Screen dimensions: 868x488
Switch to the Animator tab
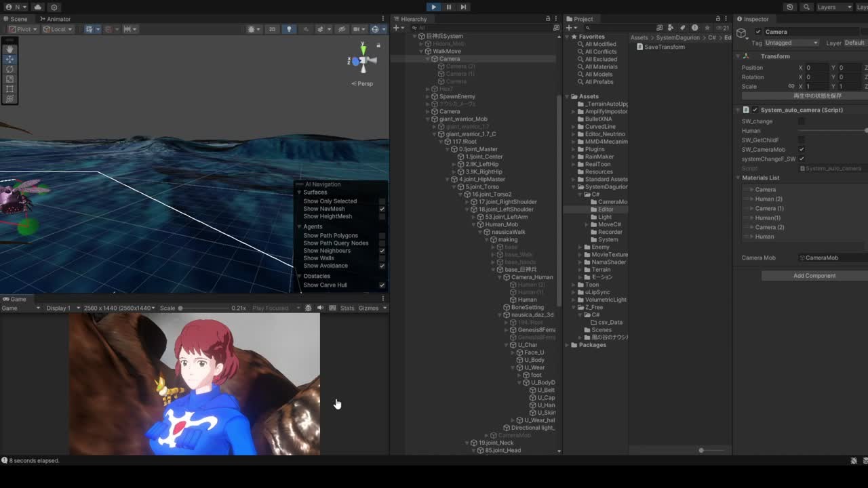54,19
